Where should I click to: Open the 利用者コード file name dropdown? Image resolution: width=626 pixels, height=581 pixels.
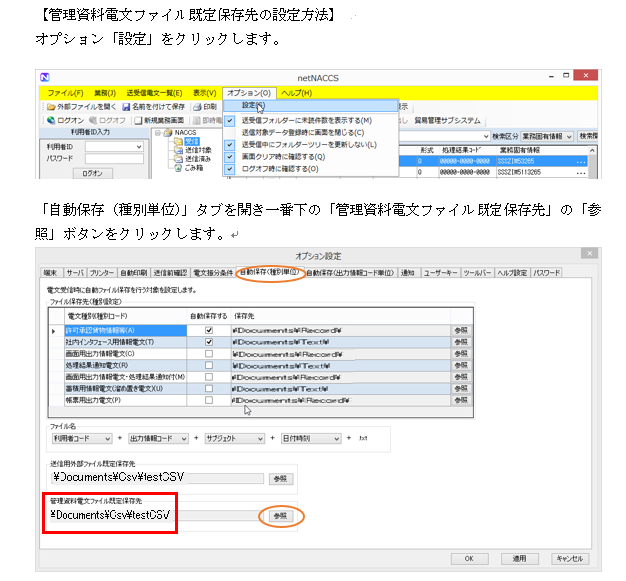click(x=109, y=438)
